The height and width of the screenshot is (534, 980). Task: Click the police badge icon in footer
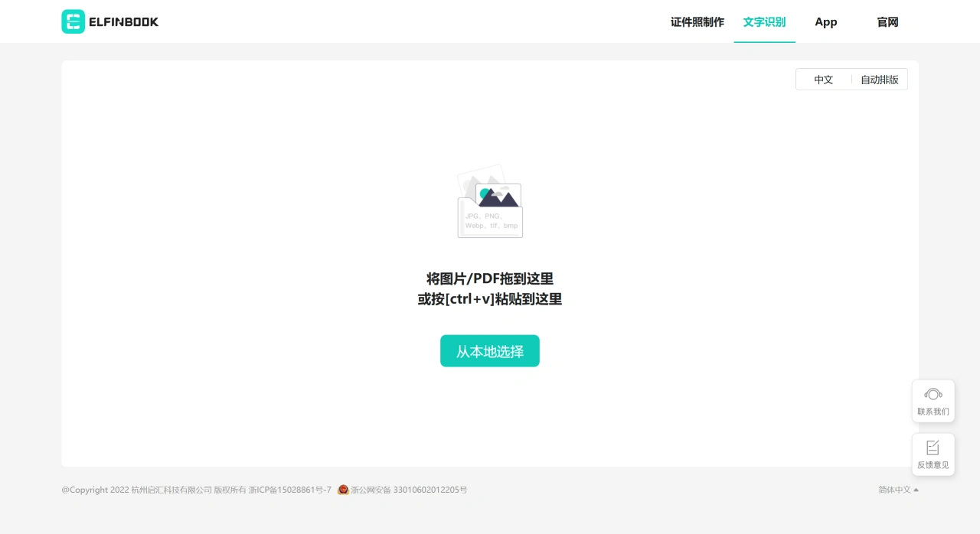[343, 490]
